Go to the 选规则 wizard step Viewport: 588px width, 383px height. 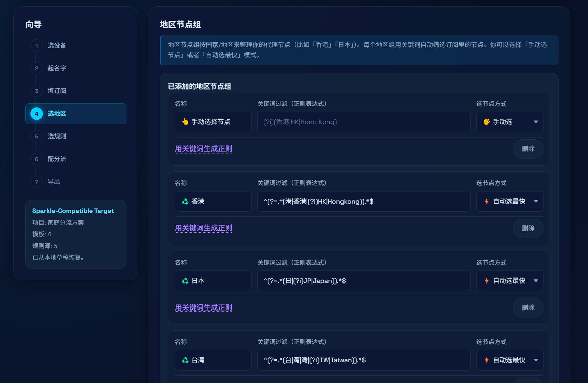57,136
